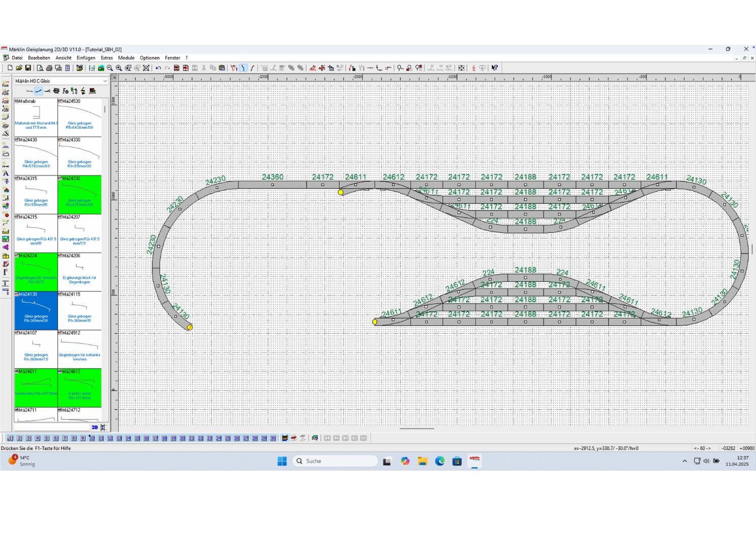756x539 pixels.
Task: Click the 3D view button below track list
Action: pos(95,427)
